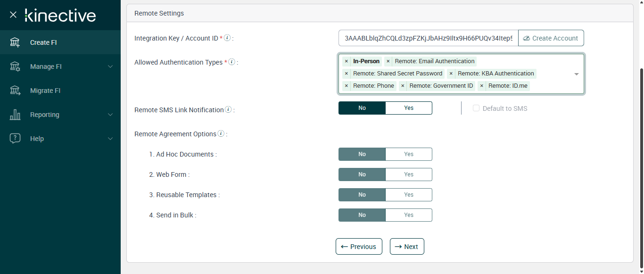Switch Web Form option to Yes
644x274 pixels.
[x=408, y=174]
